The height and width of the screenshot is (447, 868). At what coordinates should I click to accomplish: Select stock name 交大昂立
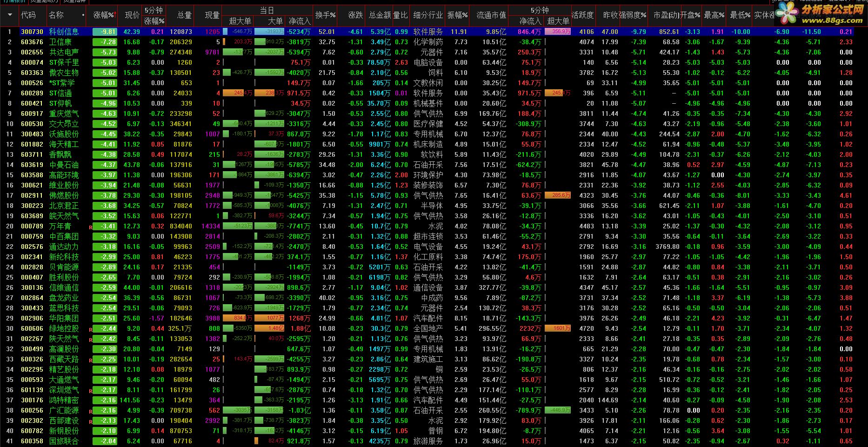64,124
